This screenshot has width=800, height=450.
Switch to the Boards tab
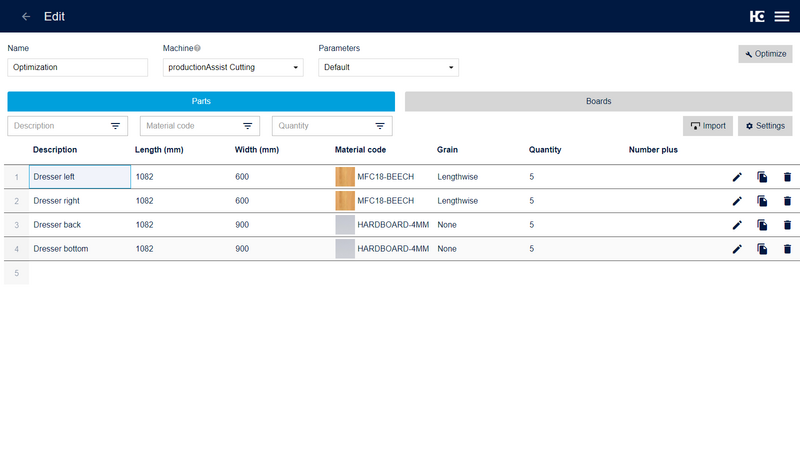click(x=598, y=102)
